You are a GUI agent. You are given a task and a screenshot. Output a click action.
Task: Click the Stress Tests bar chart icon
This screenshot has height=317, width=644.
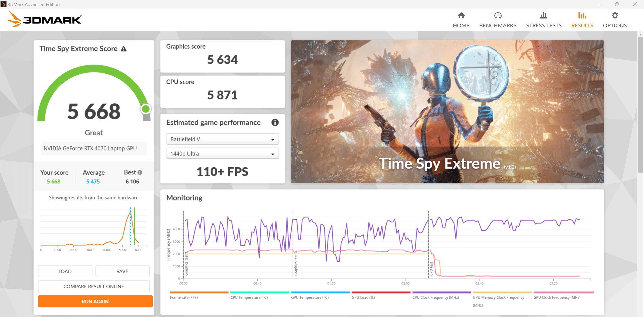click(x=544, y=16)
